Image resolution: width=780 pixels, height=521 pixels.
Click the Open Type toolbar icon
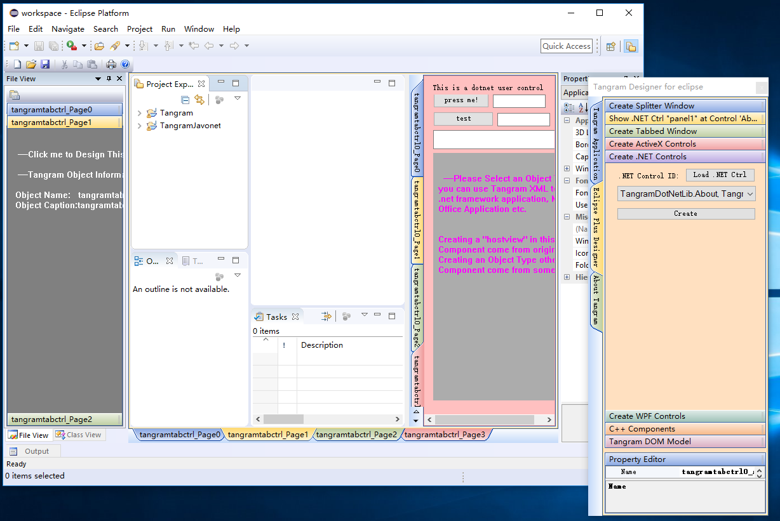(99, 46)
